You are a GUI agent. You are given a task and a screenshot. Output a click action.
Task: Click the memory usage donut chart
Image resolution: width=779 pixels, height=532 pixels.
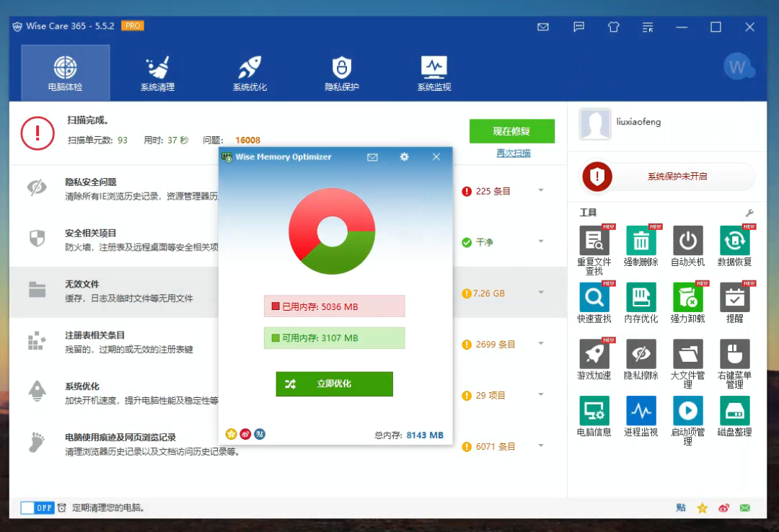(x=332, y=231)
